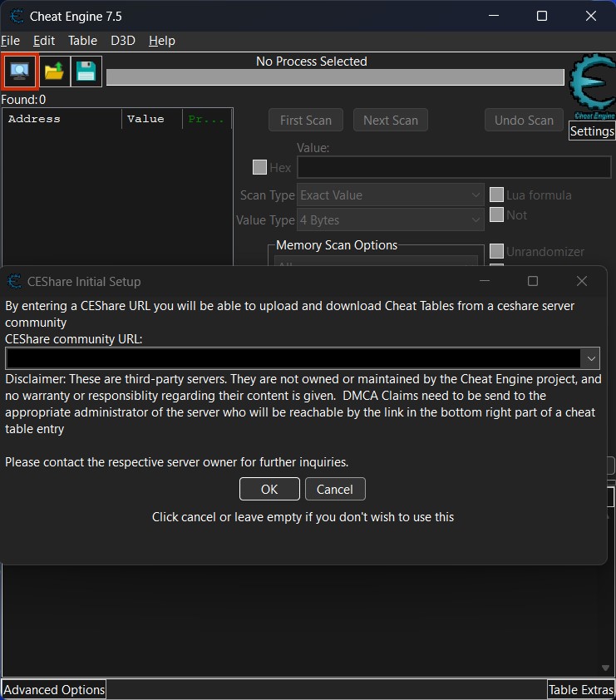Click the "No Process Selected" label
This screenshot has height=700, width=616.
312,62
